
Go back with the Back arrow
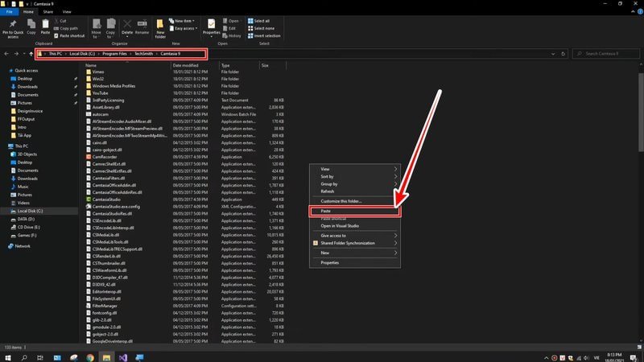pyautogui.click(x=6, y=54)
